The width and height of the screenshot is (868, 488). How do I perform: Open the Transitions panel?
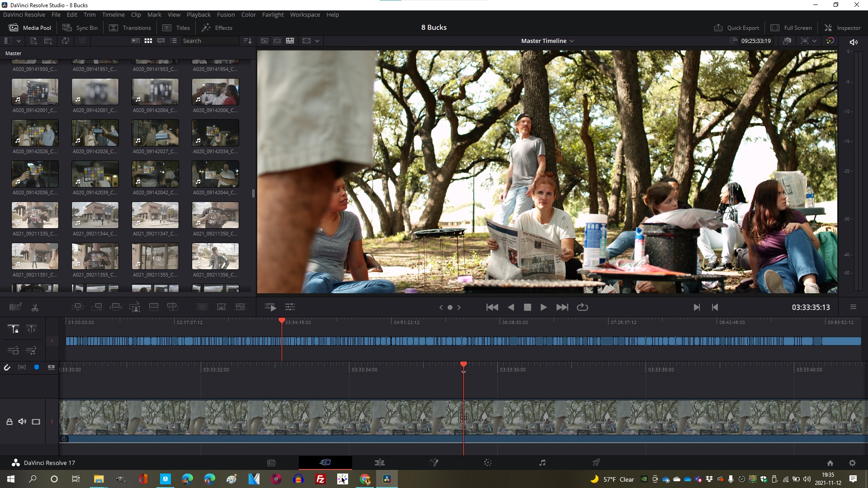[x=130, y=28]
